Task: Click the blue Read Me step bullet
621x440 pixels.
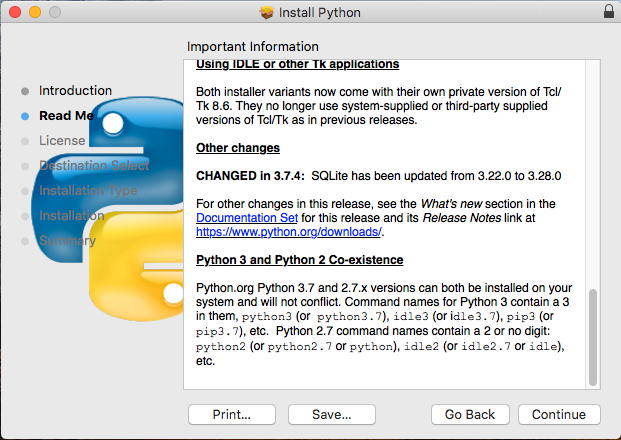Action: (25, 116)
